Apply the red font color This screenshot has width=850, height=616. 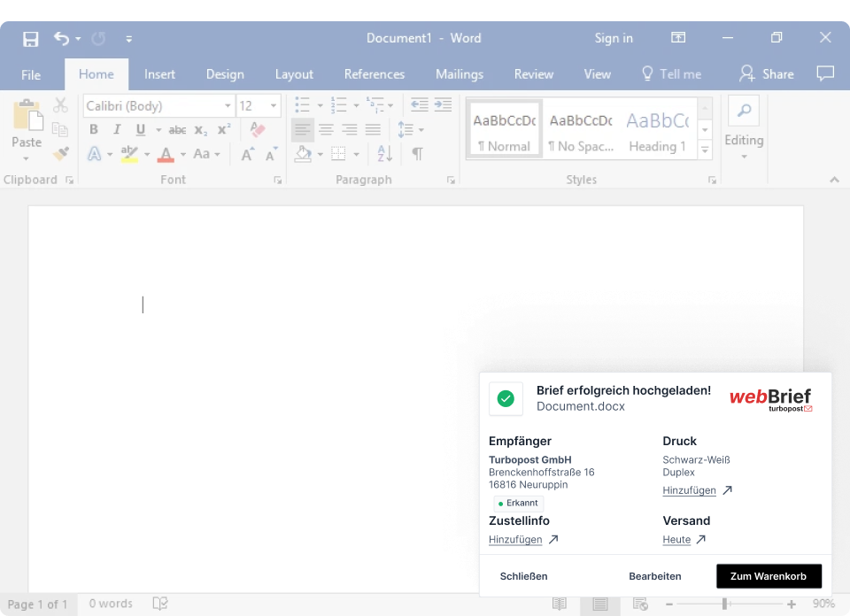166,155
